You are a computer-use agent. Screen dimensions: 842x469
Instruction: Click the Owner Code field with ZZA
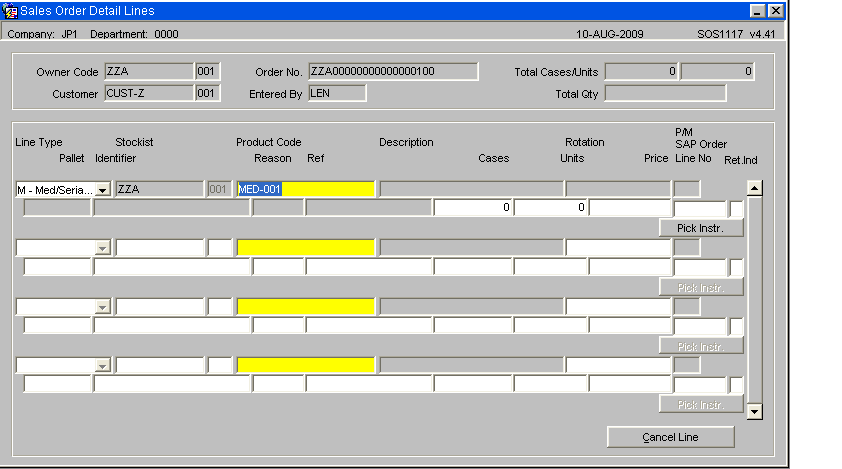click(149, 71)
